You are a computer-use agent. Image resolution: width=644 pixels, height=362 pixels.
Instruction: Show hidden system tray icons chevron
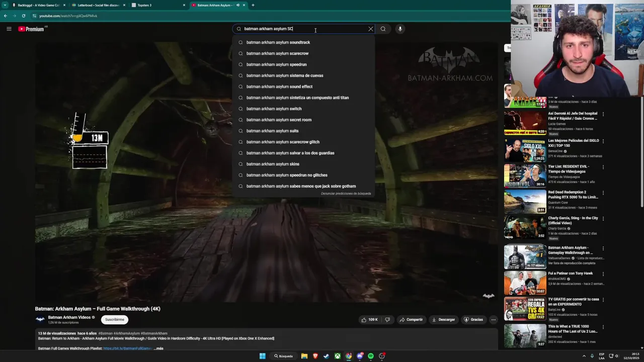coord(584,356)
